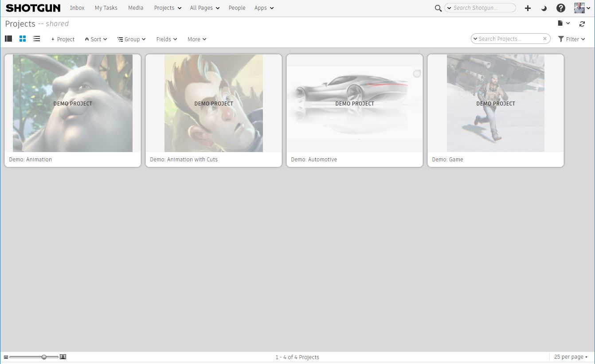Viewport: 595px width, 364px height.
Task: Click the SHOTGUN logo
Action: coord(33,8)
